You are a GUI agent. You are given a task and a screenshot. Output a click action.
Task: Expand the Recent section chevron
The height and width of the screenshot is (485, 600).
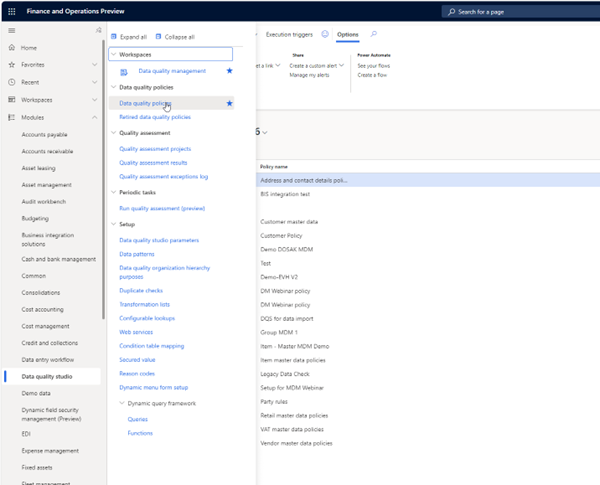(95, 82)
